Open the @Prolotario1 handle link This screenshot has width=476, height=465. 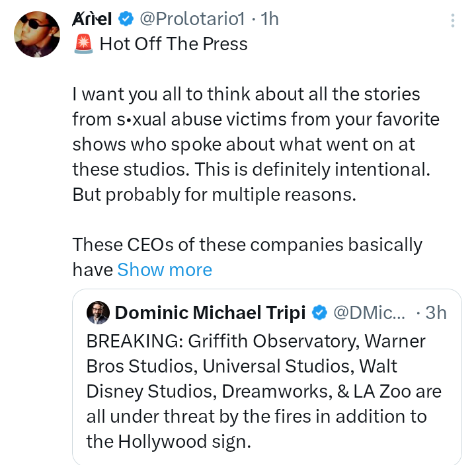192,20
